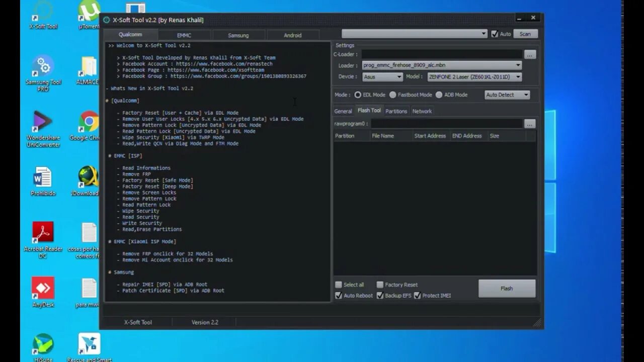The height and width of the screenshot is (362, 644).
Task: Click the C-Loader input field
Action: click(442, 54)
